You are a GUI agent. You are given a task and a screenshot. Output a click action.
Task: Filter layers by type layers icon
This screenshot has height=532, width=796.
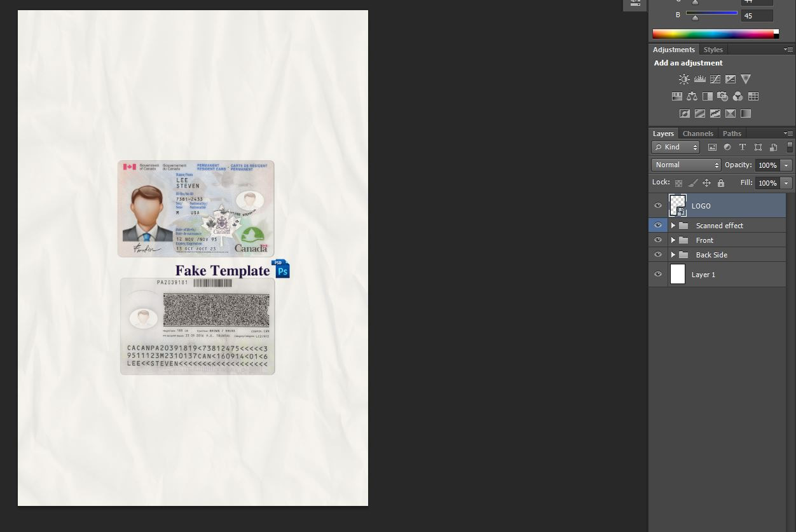[743, 147]
